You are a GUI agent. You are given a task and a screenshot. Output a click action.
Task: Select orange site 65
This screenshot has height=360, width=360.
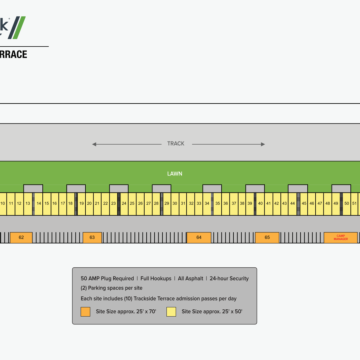point(267,238)
